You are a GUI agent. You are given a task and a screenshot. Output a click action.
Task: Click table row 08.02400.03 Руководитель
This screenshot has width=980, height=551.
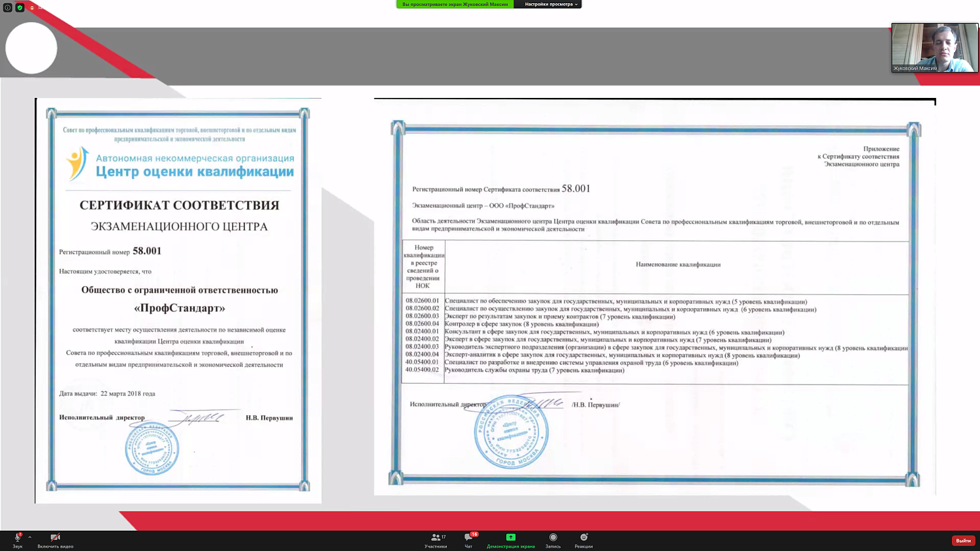coord(655,347)
